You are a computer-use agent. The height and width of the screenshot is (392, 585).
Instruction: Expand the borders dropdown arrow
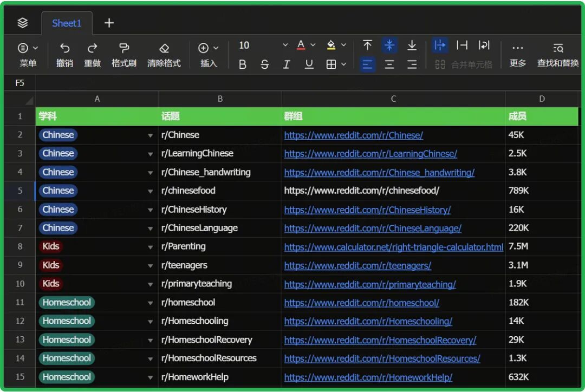click(x=343, y=64)
